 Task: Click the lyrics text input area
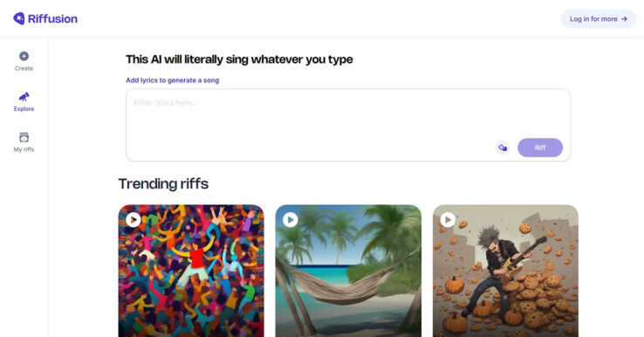click(x=348, y=125)
